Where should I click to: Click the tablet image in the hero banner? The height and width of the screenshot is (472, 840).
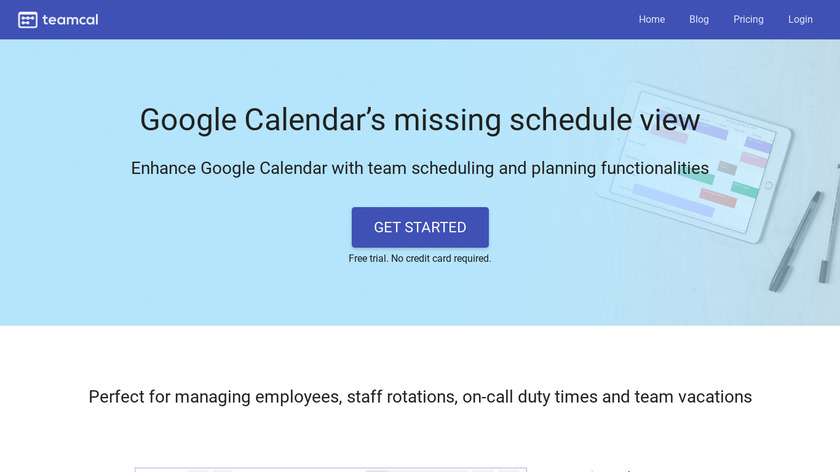[700, 160]
